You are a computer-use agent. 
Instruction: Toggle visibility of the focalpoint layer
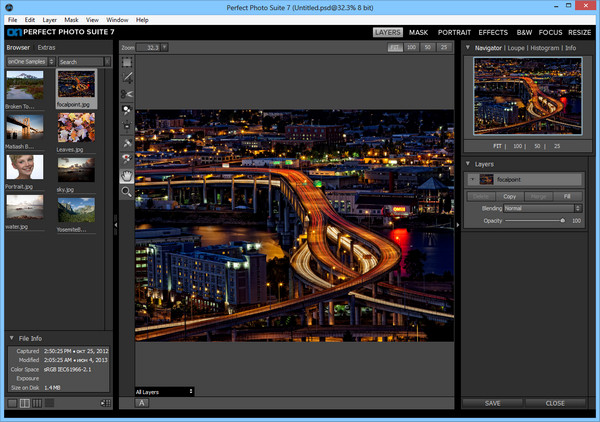point(472,179)
